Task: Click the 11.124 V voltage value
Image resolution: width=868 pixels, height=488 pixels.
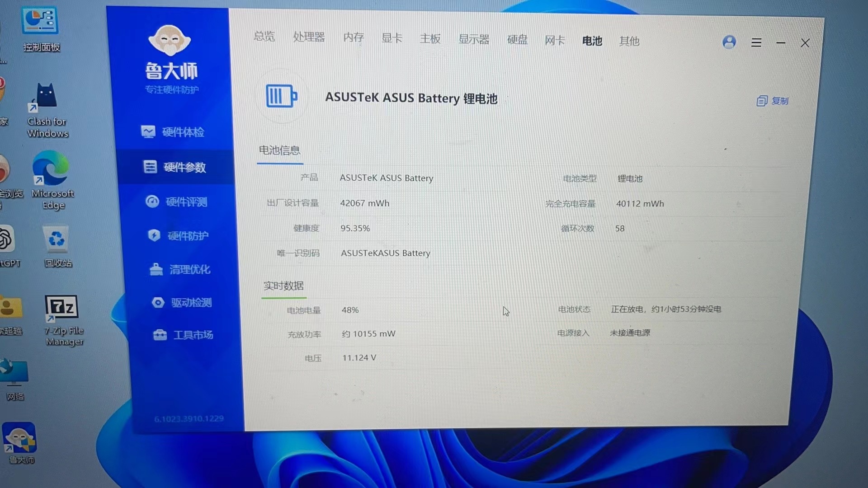Action: coord(359,358)
